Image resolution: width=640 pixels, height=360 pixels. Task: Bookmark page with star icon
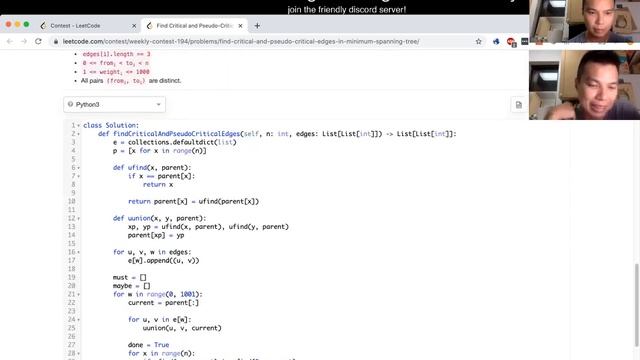tap(478, 41)
